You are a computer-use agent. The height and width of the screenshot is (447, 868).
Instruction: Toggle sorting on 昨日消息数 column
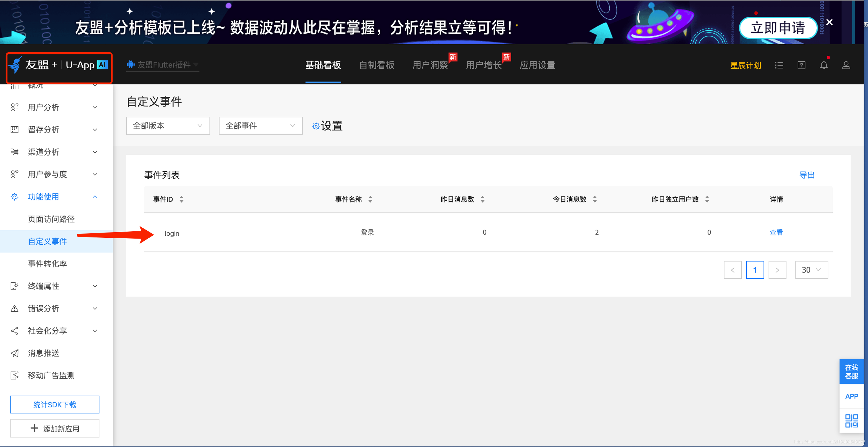tap(483, 199)
